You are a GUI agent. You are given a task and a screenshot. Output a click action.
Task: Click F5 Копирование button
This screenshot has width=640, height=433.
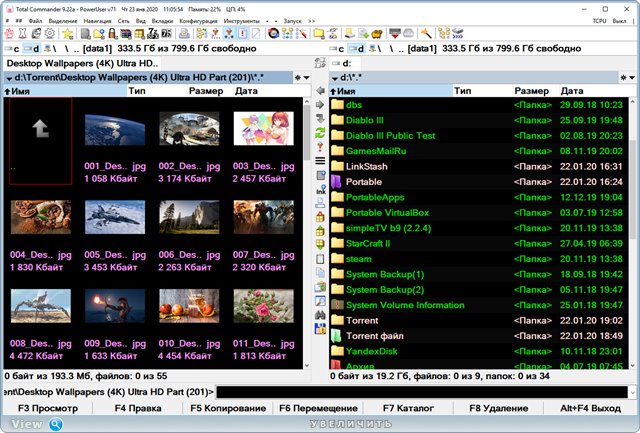coord(228,408)
